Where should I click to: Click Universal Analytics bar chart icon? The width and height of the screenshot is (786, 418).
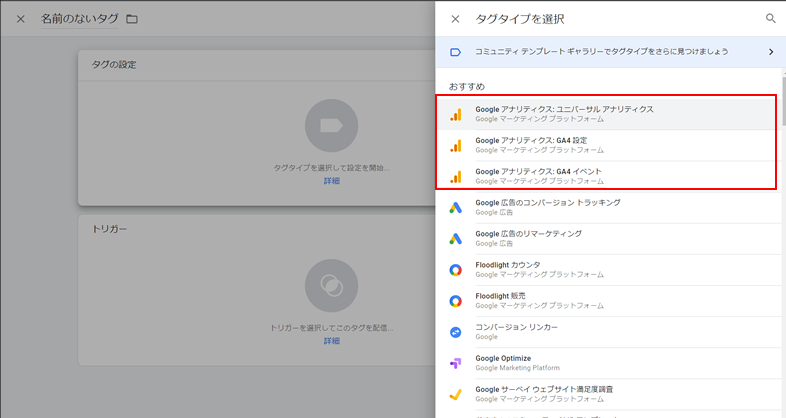point(456,115)
